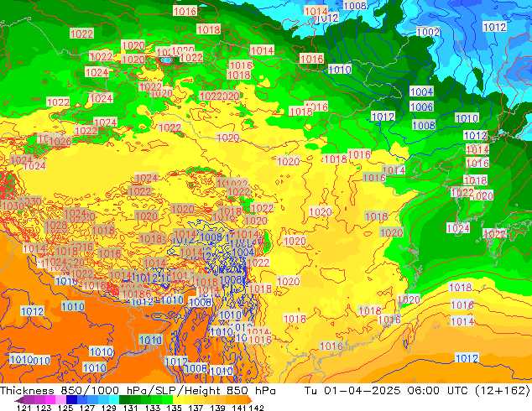Click the red 1026 pressure label
This screenshot has width=532, height=411.
tap(60, 141)
